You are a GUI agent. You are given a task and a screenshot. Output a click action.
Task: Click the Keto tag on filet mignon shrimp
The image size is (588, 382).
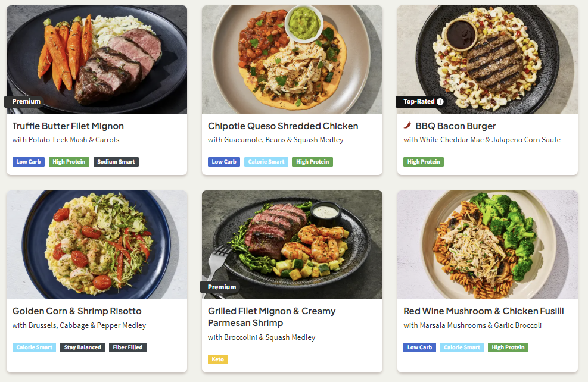217,359
